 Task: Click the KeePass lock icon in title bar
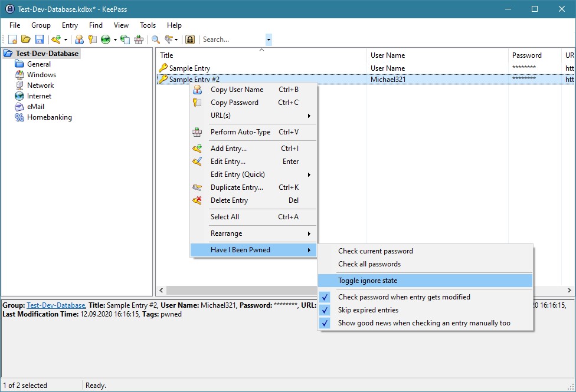(10, 9)
